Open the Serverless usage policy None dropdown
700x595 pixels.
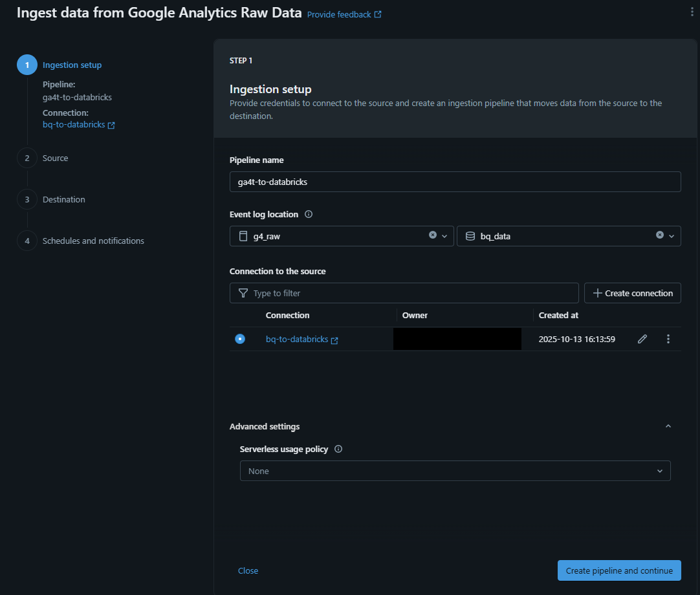click(x=455, y=471)
